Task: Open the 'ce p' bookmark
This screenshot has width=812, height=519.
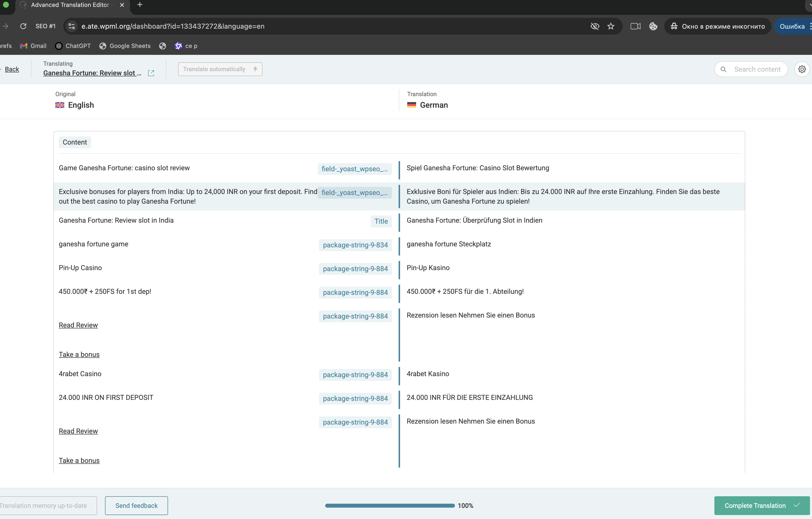Action: (x=186, y=46)
